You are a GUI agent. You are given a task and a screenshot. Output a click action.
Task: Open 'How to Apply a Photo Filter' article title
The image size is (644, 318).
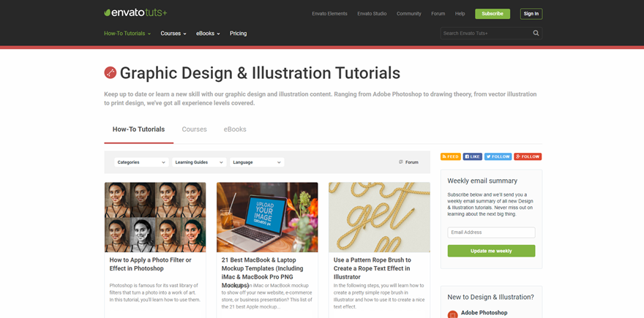point(150,264)
